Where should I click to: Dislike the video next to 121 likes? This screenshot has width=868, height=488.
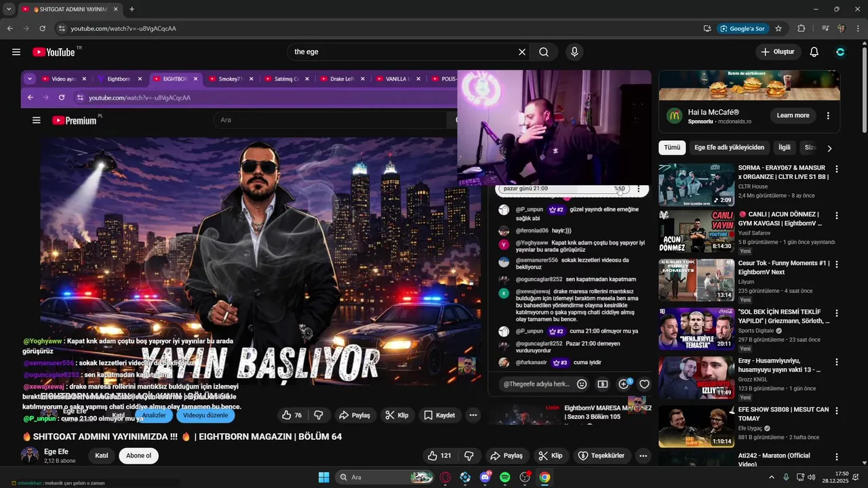(x=468, y=455)
